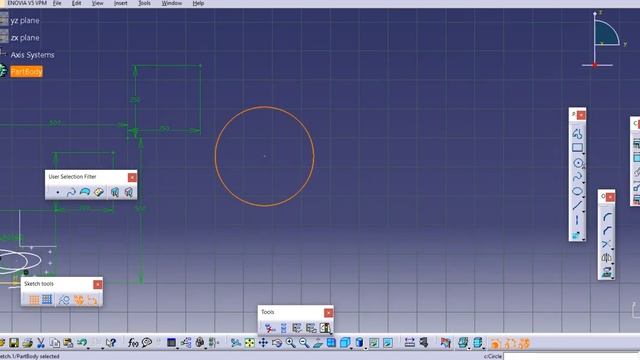Click the Cut scissors icon
The width and height of the screenshot is (640, 360).
click(x=41, y=343)
